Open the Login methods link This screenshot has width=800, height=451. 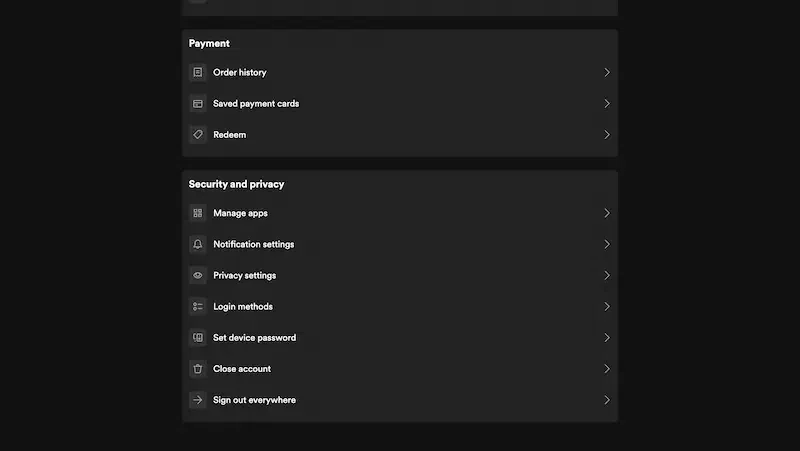242,306
